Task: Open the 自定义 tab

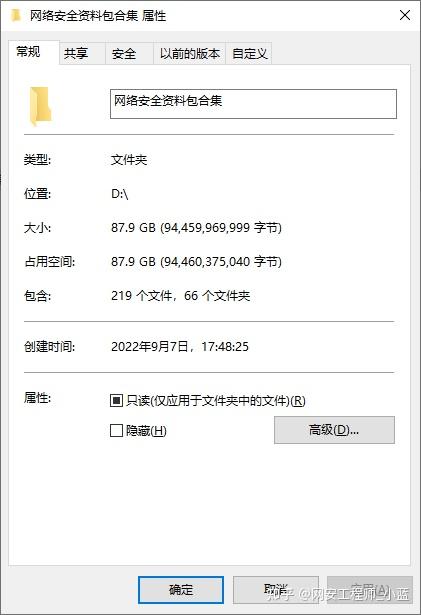Action: click(250, 53)
